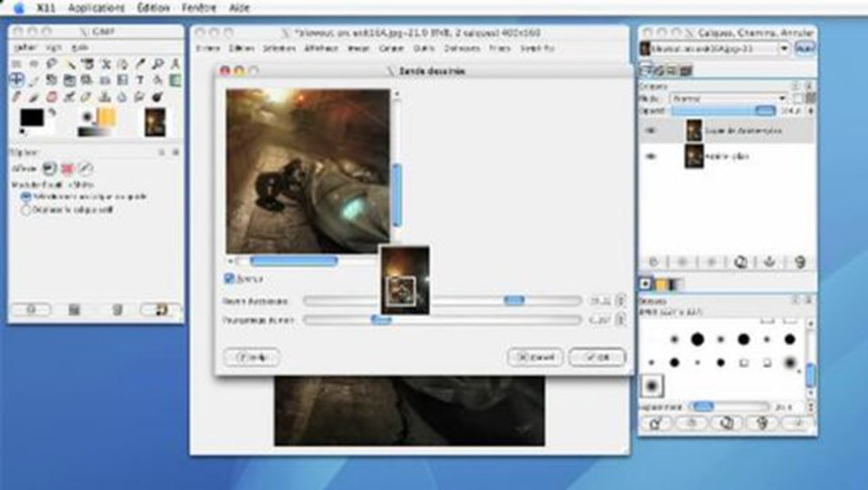Select the Clone stamp tool
The height and width of the screenshot is (490, 868).
105,97
